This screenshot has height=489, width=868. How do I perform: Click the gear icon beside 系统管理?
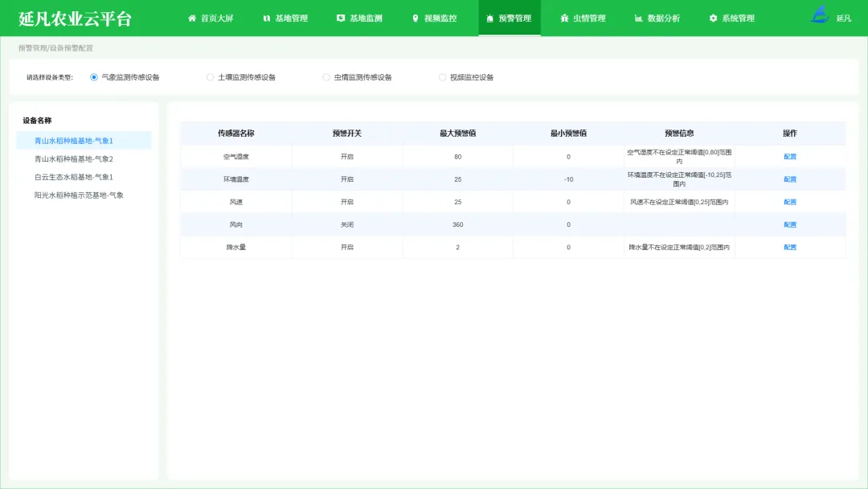[x=713, y=18]
